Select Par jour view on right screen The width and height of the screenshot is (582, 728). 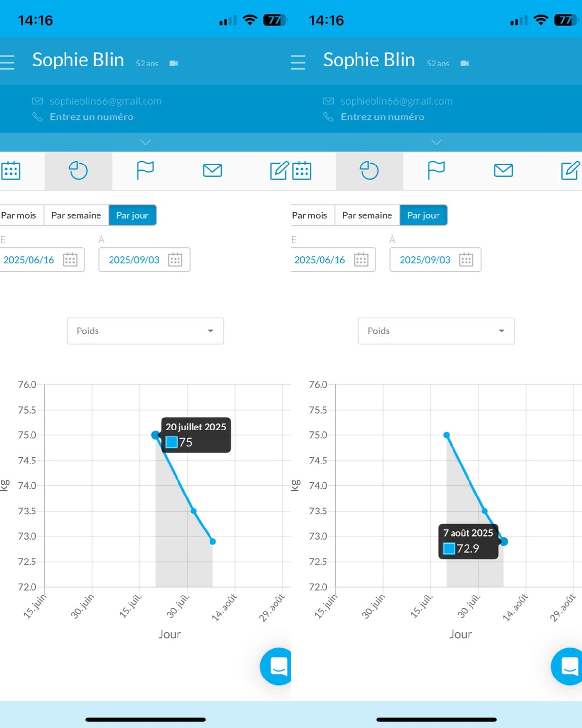[x=423, y=215]
